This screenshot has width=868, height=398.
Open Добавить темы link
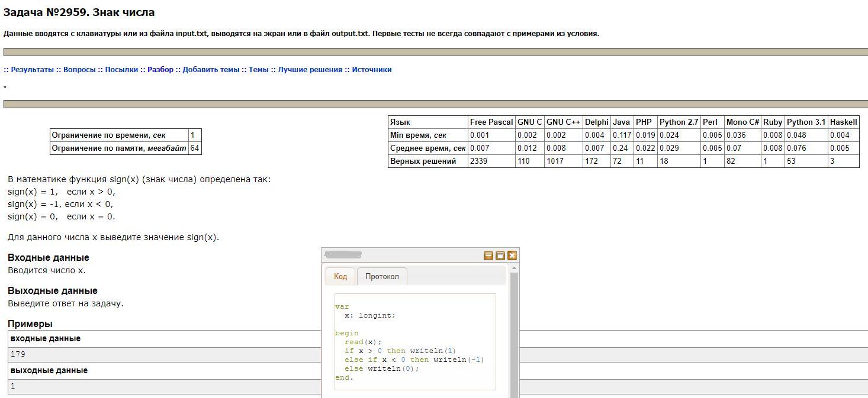pos(211,70)
